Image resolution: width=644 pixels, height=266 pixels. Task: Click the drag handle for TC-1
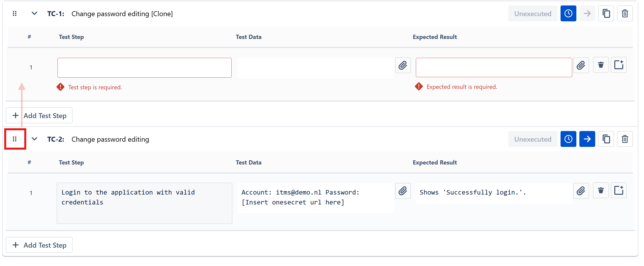15,14
